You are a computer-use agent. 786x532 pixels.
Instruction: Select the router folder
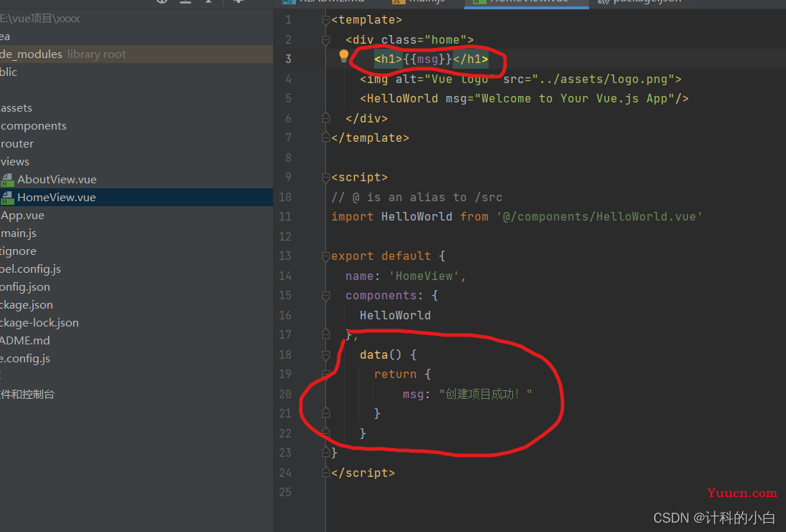(17, 144)
